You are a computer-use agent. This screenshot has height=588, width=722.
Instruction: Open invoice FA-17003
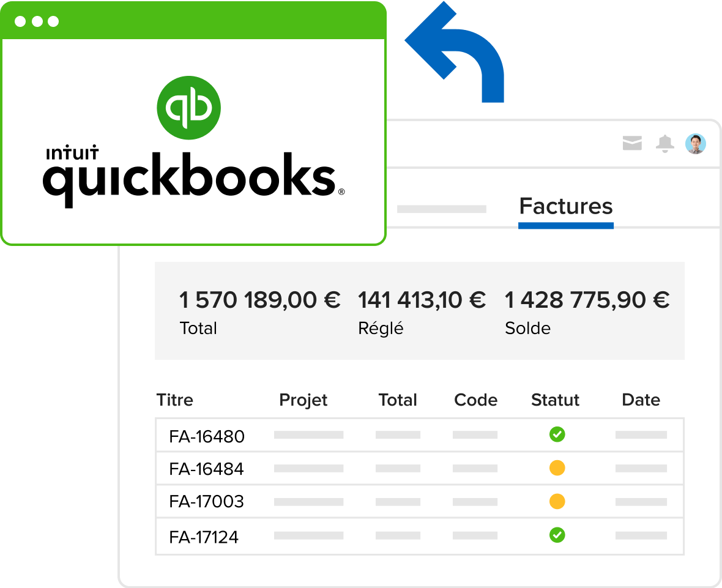[206, 502]
